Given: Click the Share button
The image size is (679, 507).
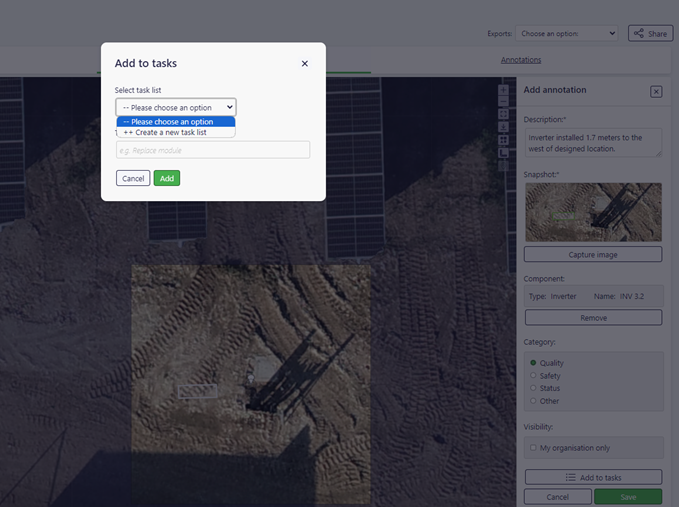Looking at the screenshot, I should [650, 33].
